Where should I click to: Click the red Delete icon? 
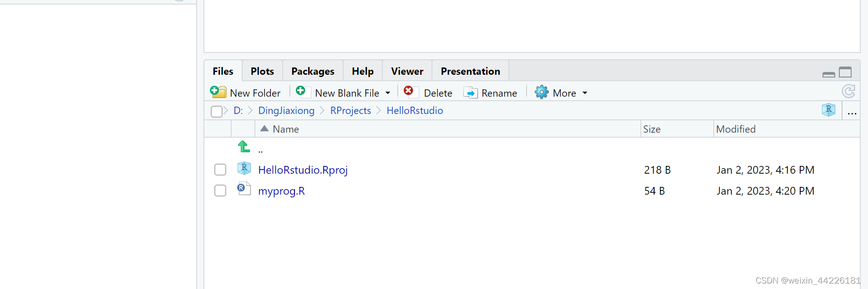(x=409, y=91)
